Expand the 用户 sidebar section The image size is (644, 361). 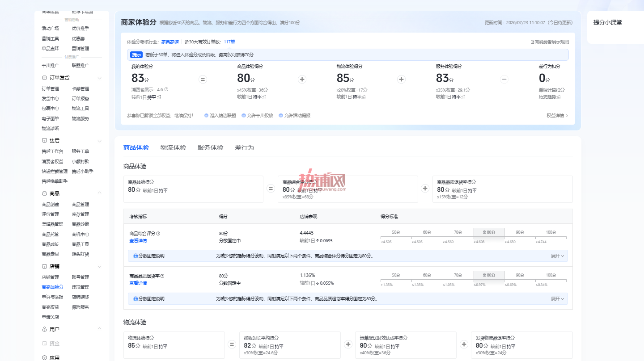coord(99,329)
